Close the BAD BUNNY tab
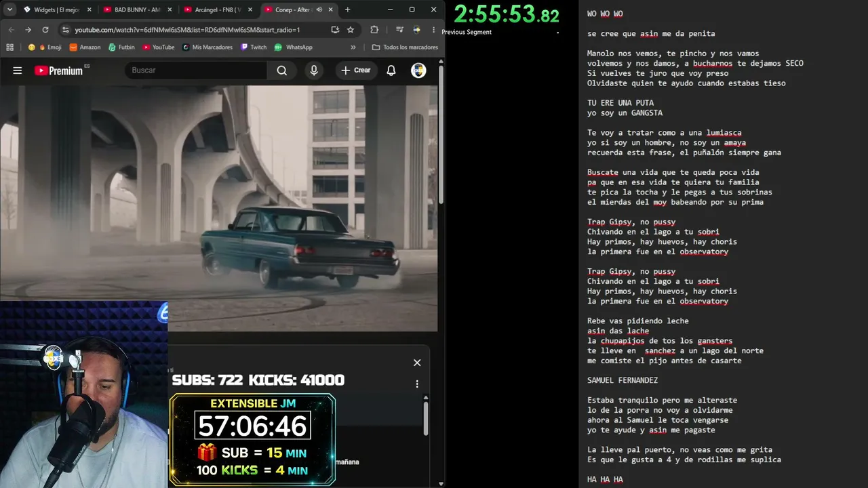 point(170,9)
